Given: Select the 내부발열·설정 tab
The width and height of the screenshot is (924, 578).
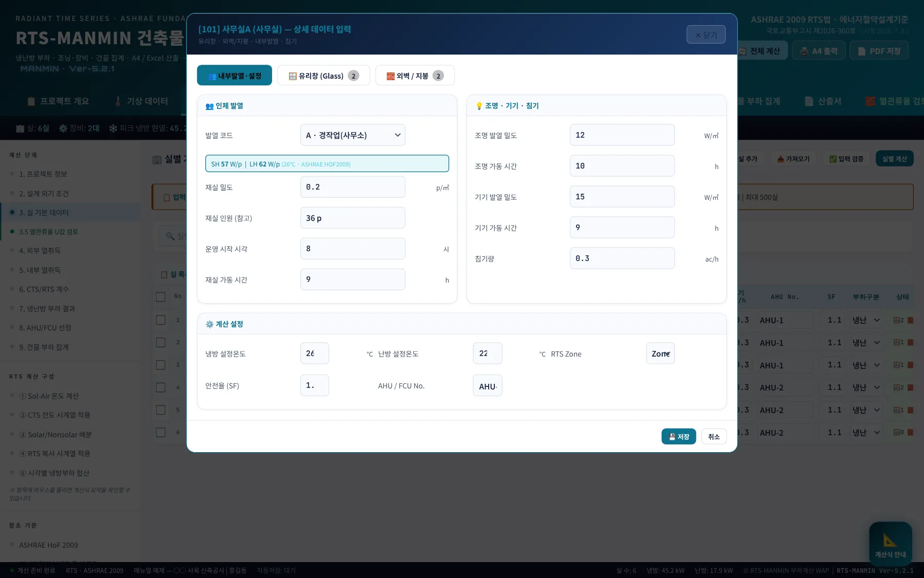Looking at the screenshot, I should tap(235, 76).
